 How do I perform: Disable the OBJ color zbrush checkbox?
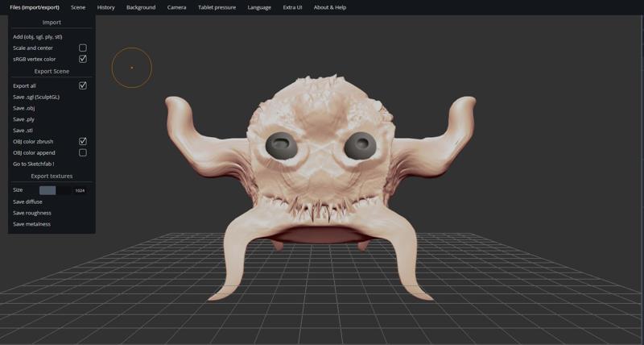82,142
